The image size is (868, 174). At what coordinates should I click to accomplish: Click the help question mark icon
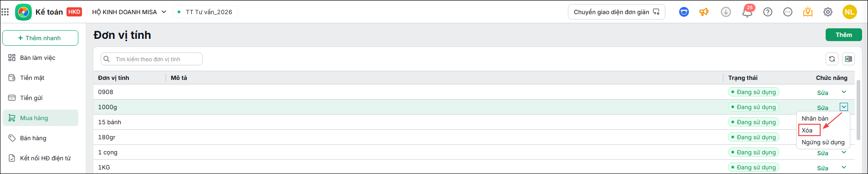768,12
